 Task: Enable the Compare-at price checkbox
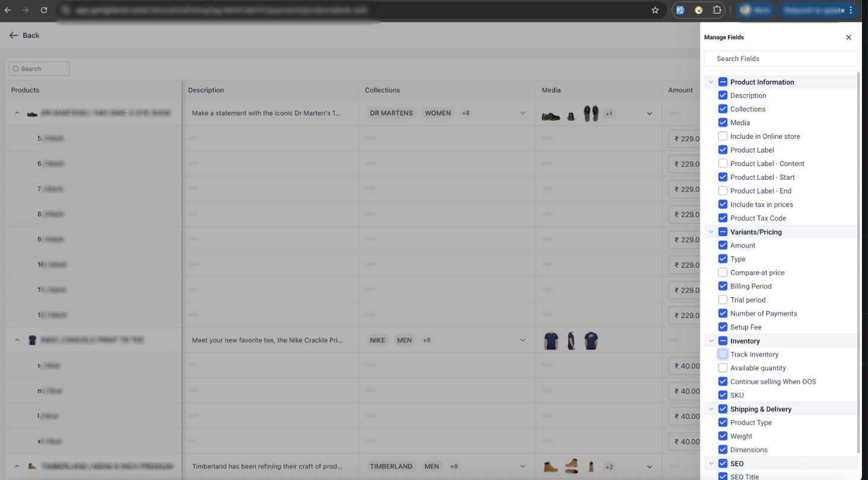pyautogui.click(x=723, y=273)
